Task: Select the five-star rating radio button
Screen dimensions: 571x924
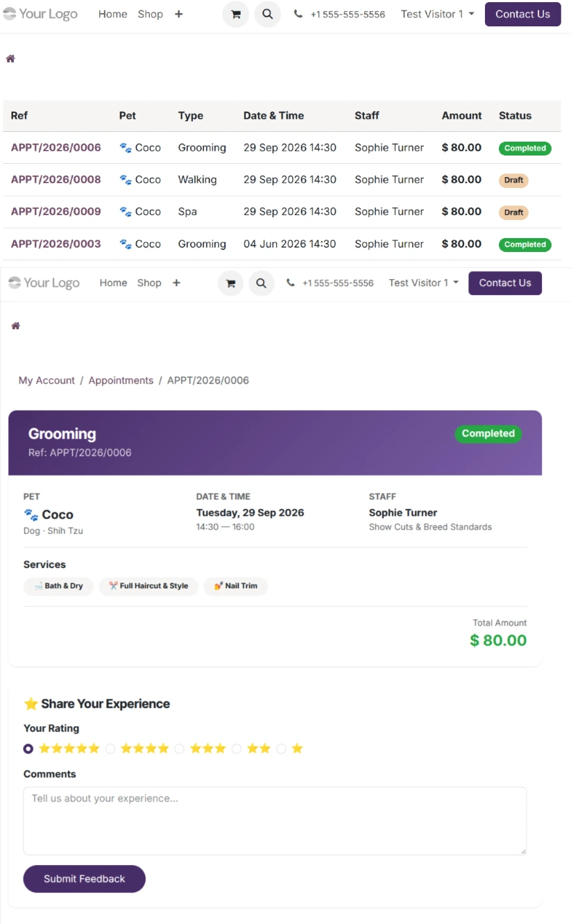Action: tap(28, 749)
